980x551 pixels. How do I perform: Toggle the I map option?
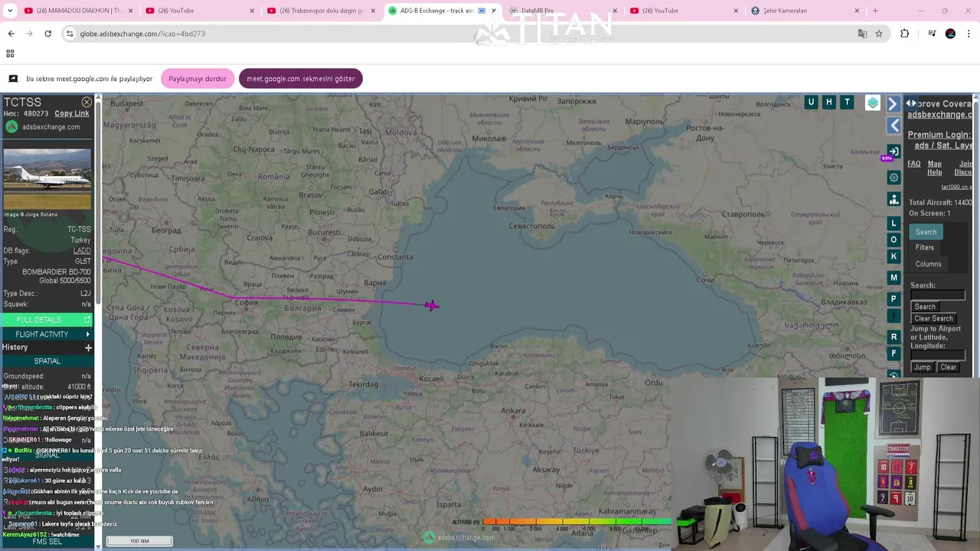tap(893, 315)
